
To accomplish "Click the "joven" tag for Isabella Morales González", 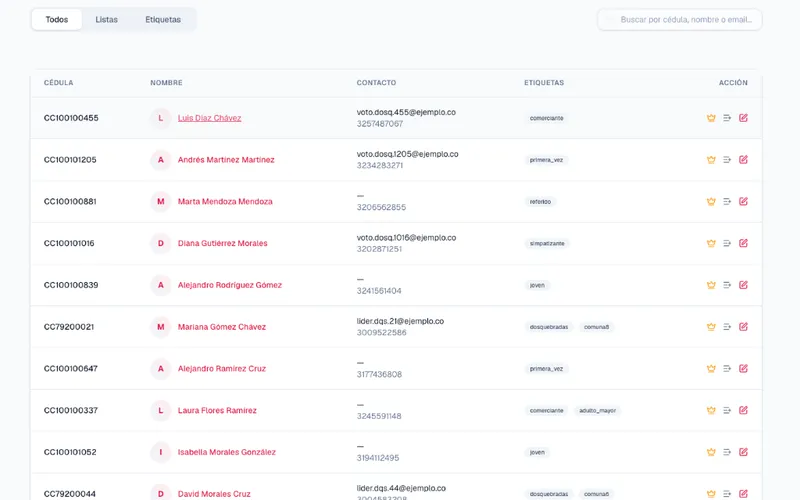I will point(537,452).
